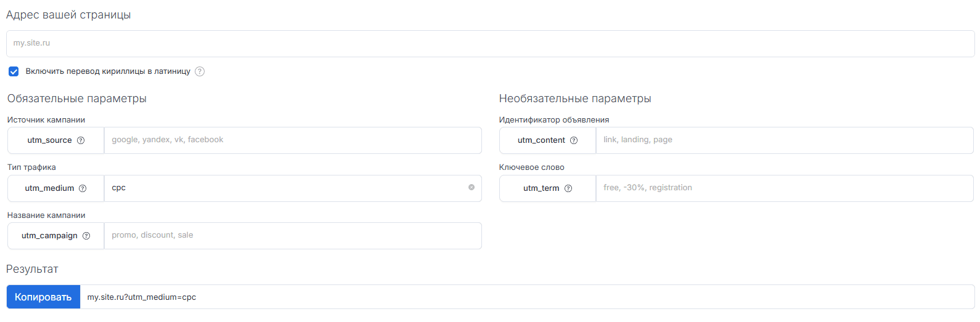Image resolution: width=980 pixels, height=322 pixels.
Task: Focus the utm_content input field
Action: pyautogui.click(x=785, y=140)
